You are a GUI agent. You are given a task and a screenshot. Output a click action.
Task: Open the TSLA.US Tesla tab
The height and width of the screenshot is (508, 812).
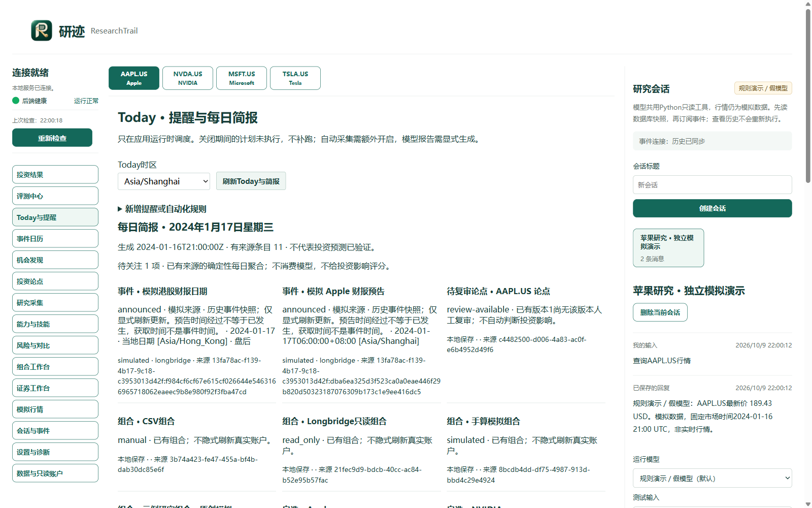295,78
